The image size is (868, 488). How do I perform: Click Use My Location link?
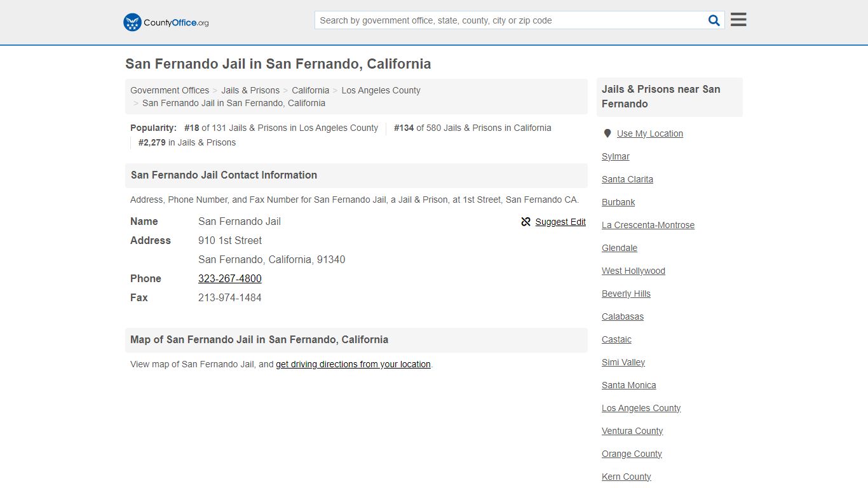(x=650, y=133)
